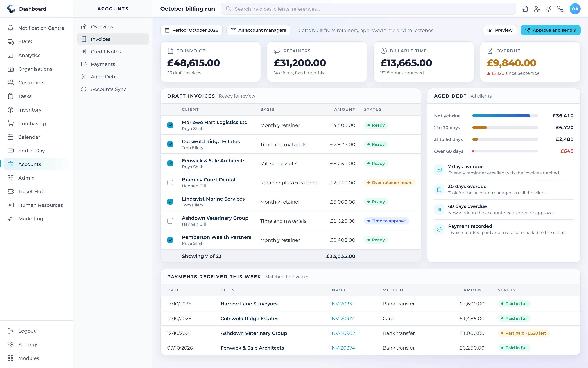Image resolution: width=588 pixels, height=368 pixels.
Task: Uncheck Cotswold Ridge Estates draft invoice
Action: tap(170, 144)
